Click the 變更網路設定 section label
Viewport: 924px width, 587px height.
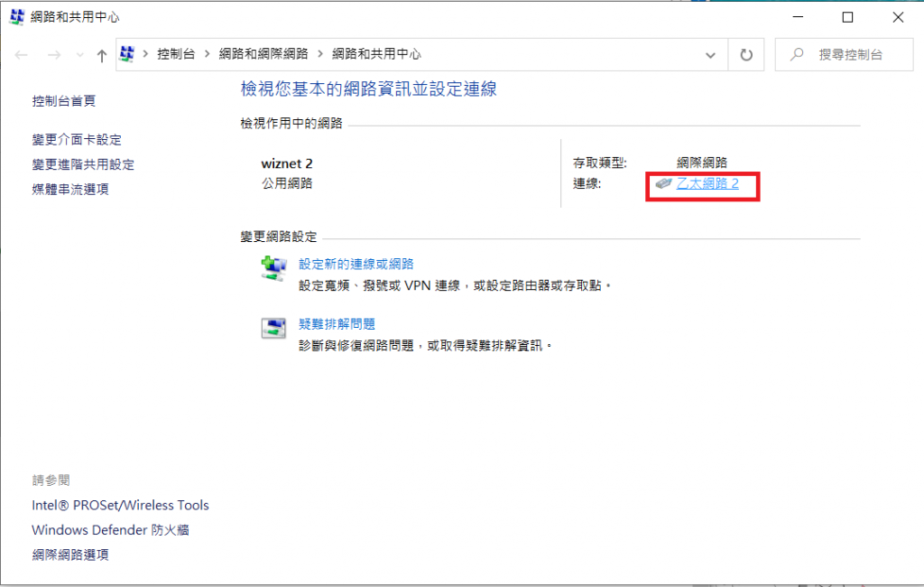click(x=279, y=237)
